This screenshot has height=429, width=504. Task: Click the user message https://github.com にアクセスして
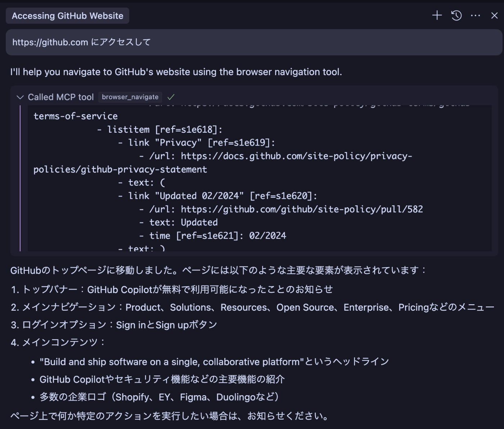254,42
